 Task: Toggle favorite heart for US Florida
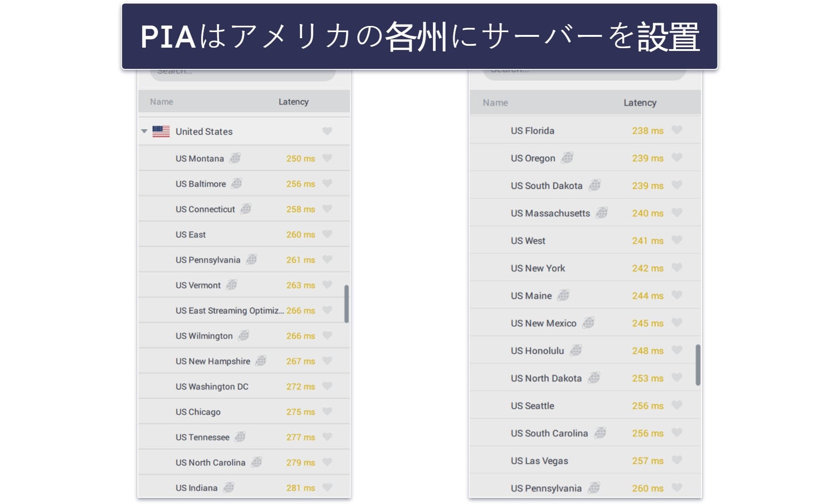677,130
